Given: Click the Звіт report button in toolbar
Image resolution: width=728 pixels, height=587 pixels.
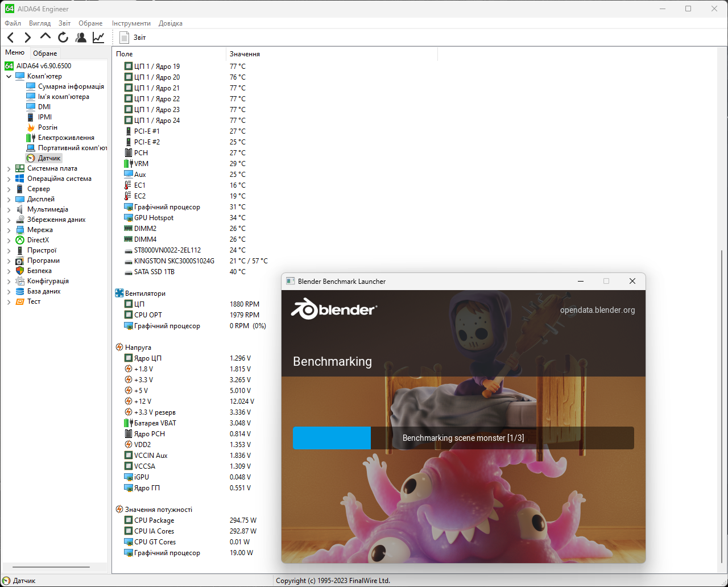Looking at the screenshot, I should [x=133, y=38].
